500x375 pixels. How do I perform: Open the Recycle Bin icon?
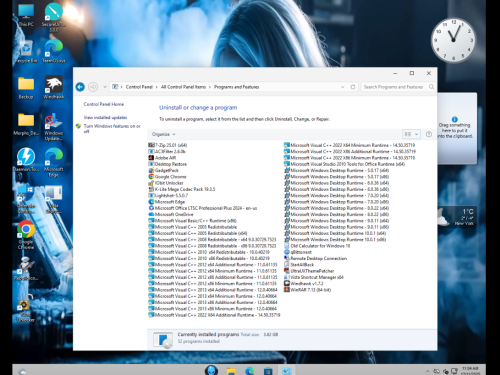[x=26, y=52]
